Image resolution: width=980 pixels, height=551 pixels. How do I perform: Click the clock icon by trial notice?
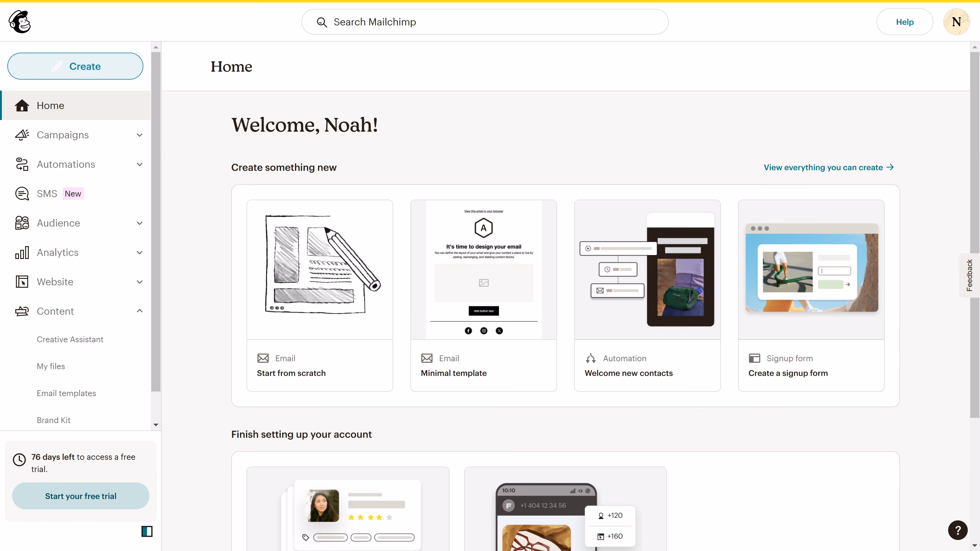pyautogui.click(x=19, y=460)
